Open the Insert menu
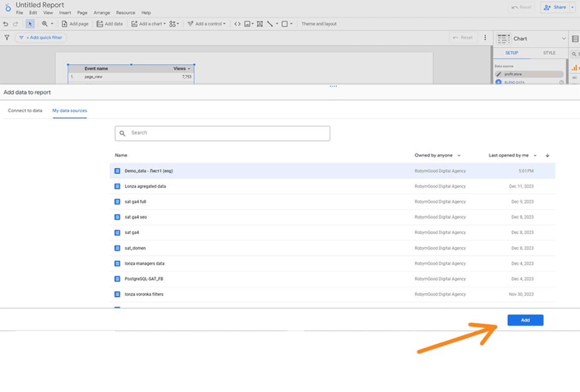Image resolution: width=580 pixels, height=392 pixels. coord(65,13)
